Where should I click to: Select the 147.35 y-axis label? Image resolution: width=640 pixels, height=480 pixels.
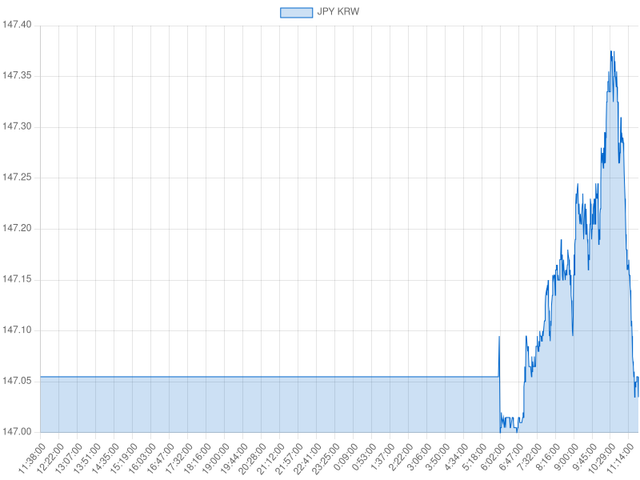point(17,76)
